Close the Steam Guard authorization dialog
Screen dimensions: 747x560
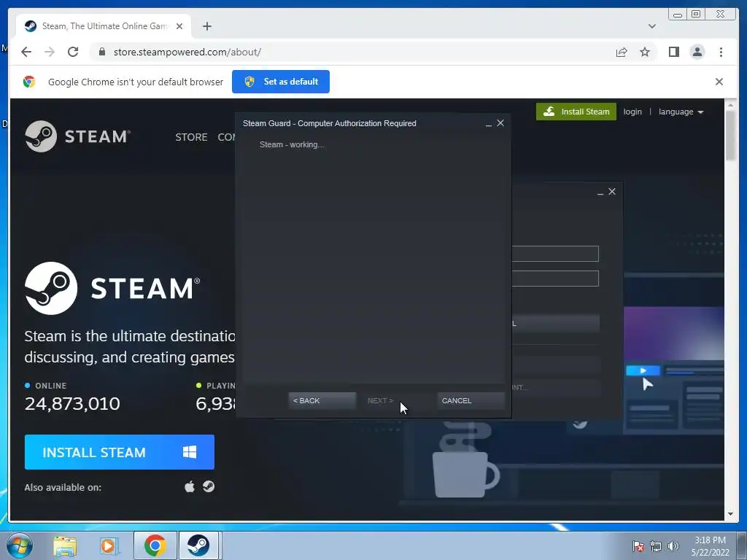[500, 122]
